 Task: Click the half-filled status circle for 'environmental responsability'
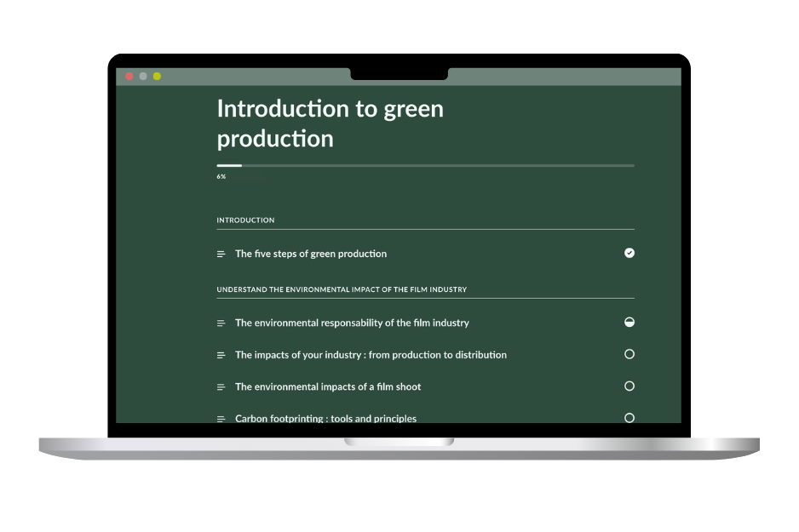point(629,323)
